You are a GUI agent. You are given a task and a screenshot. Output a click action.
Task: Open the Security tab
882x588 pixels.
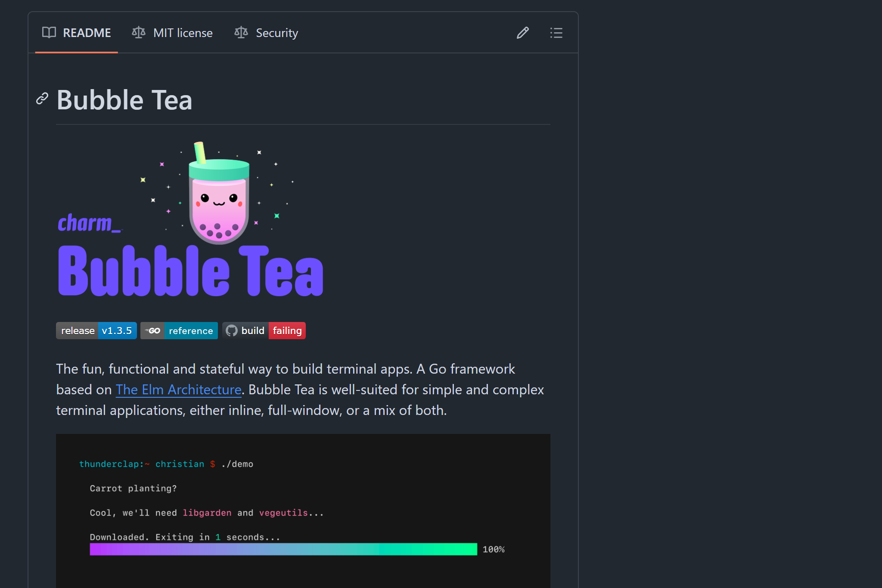[x=276, y=33]
